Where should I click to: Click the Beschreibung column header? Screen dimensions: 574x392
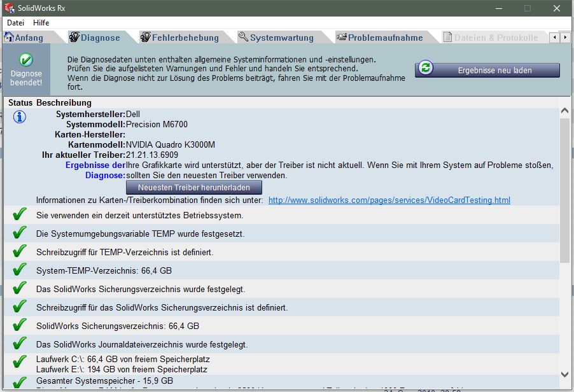pyautogui.click(x=64, y=103)
